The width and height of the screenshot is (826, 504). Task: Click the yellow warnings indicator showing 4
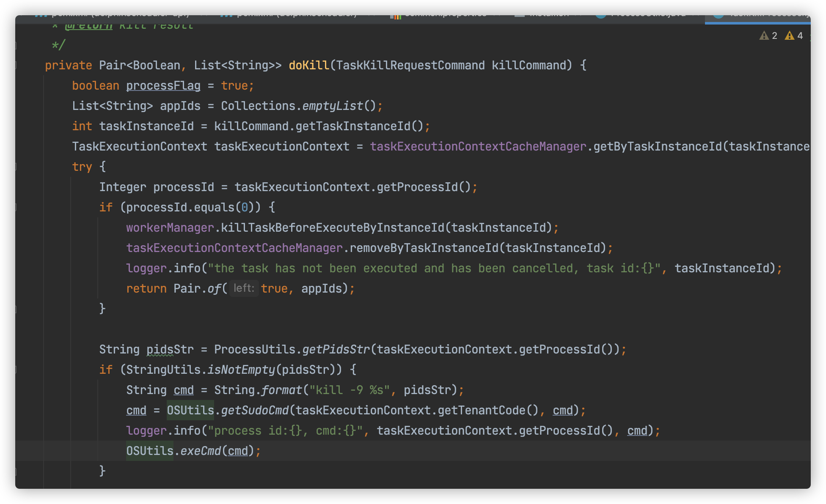(794, 36)
